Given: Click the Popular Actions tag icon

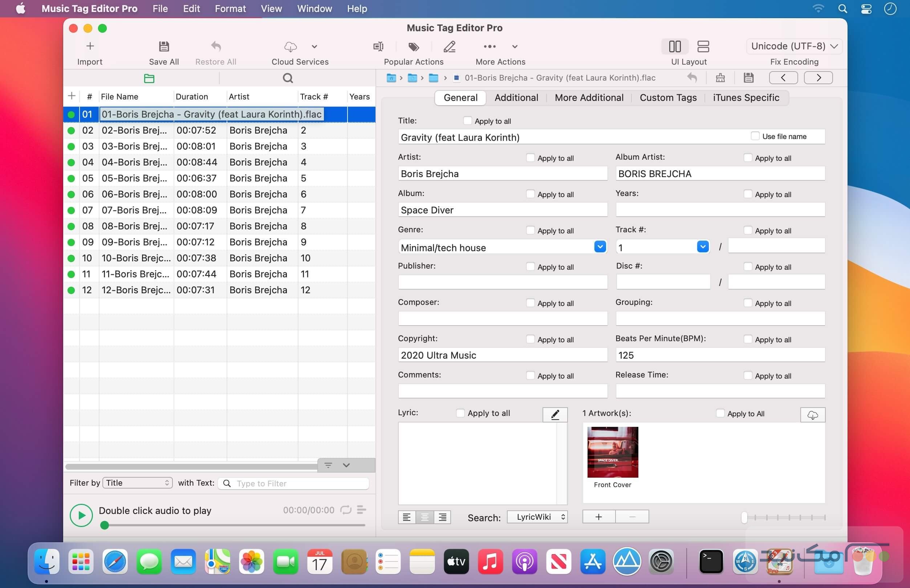Looking at the screenshot, I should click(x=414, y=46).
